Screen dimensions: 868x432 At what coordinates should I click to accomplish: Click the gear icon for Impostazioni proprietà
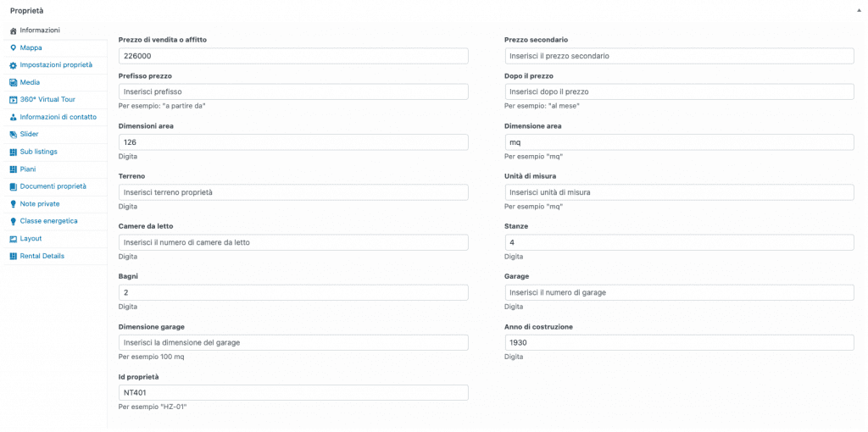coord(14,65)
